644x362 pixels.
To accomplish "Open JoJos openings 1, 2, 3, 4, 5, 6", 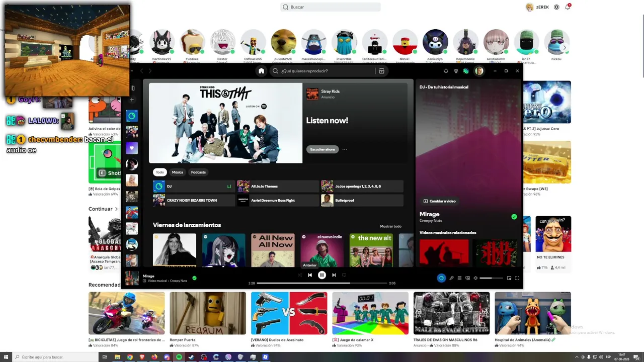I will pyautogui.click(x=362, y=187).
